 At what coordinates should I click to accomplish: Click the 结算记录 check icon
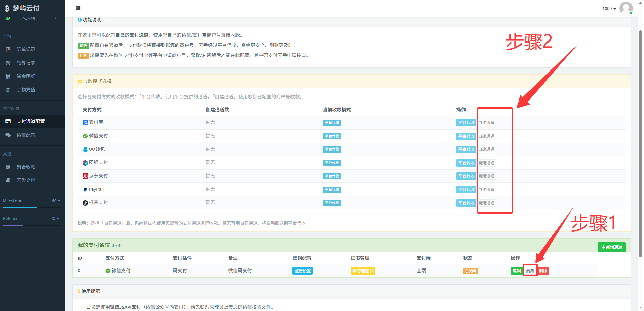[x=8, y=63]
